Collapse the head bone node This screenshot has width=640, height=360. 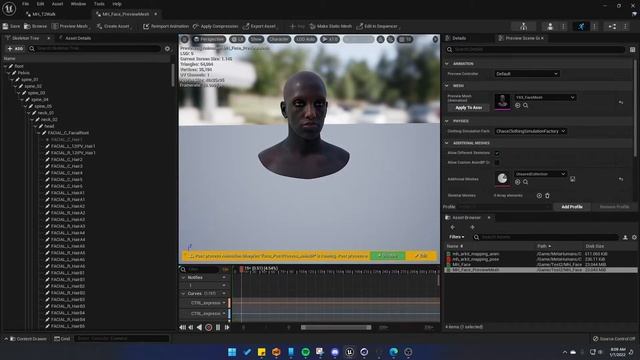tap(36, 126)
